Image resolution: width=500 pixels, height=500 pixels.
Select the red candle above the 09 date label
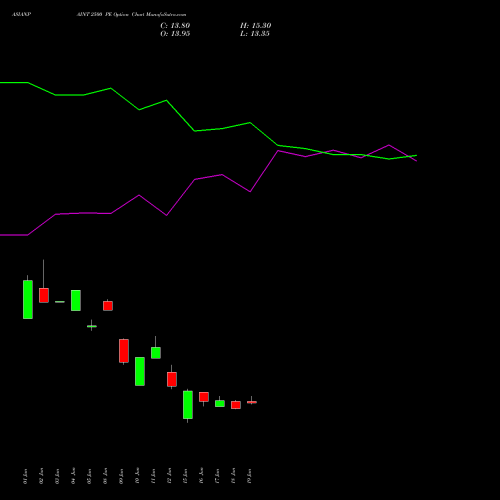click(x=124, y=351)
